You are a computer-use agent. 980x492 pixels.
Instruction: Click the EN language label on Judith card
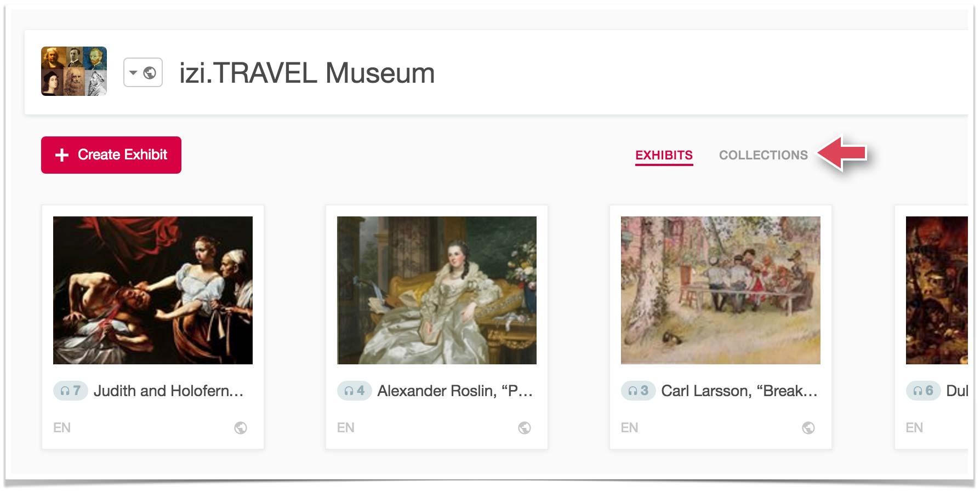(x=62, y=427)
